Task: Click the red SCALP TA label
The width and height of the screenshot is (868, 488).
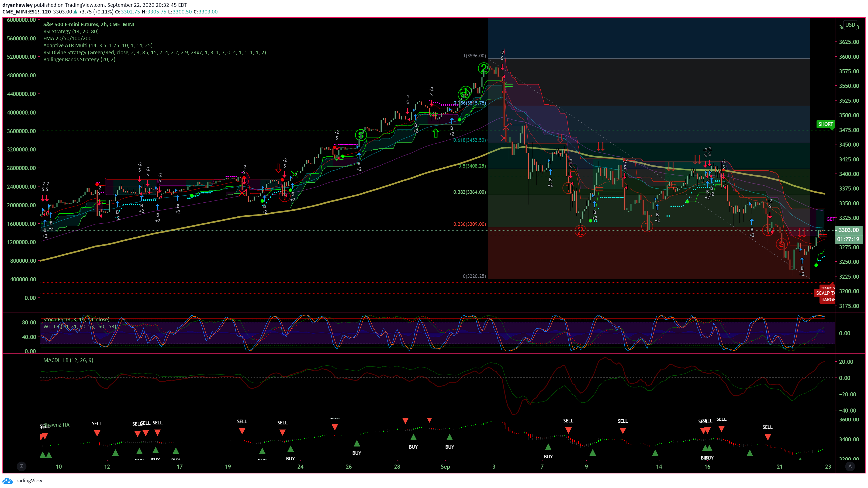Action: pos(825,293)
